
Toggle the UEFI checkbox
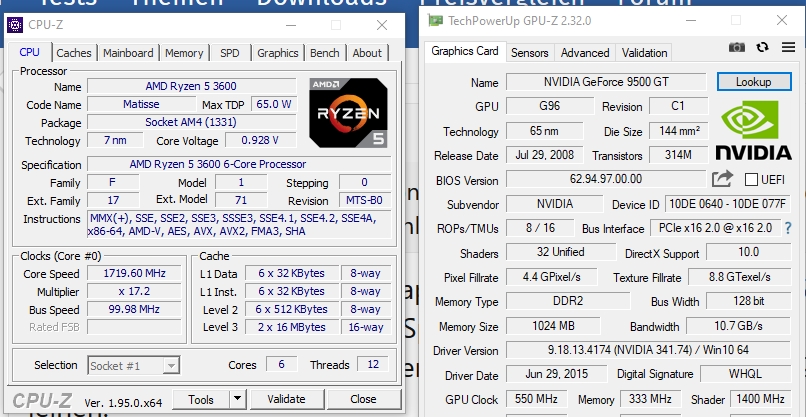pos(751,179)
